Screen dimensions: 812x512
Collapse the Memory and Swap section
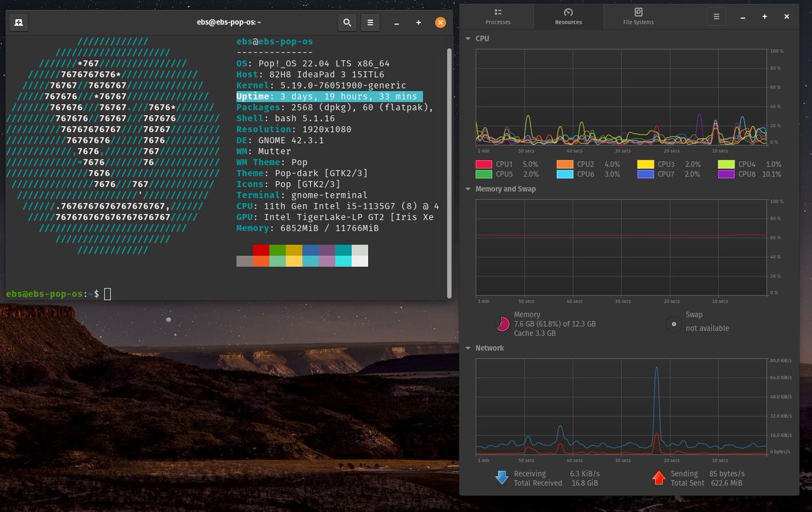click(x=468, y=189)
